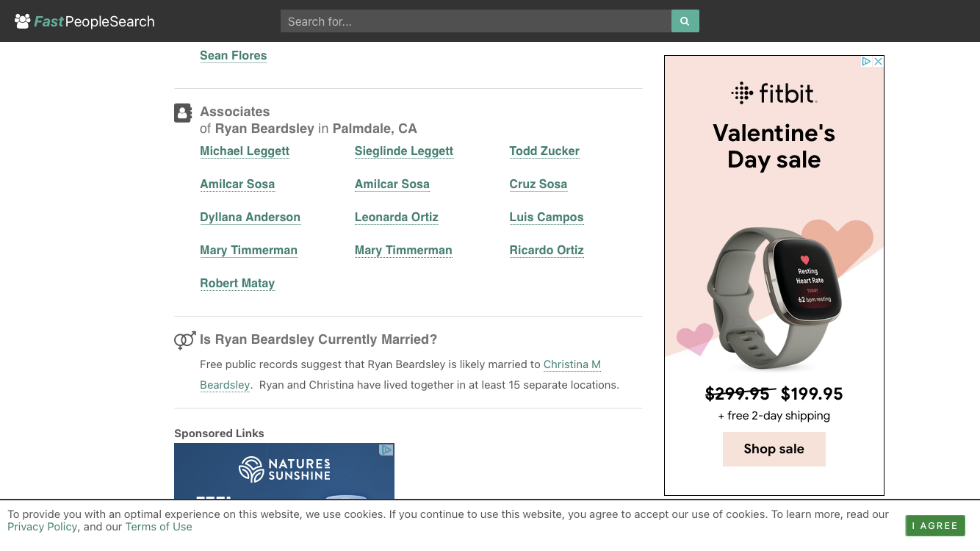Click AdChoices icon on Nature's Sunshine ad
Viewport: 980px width, 551px height.
pos(386,450)
